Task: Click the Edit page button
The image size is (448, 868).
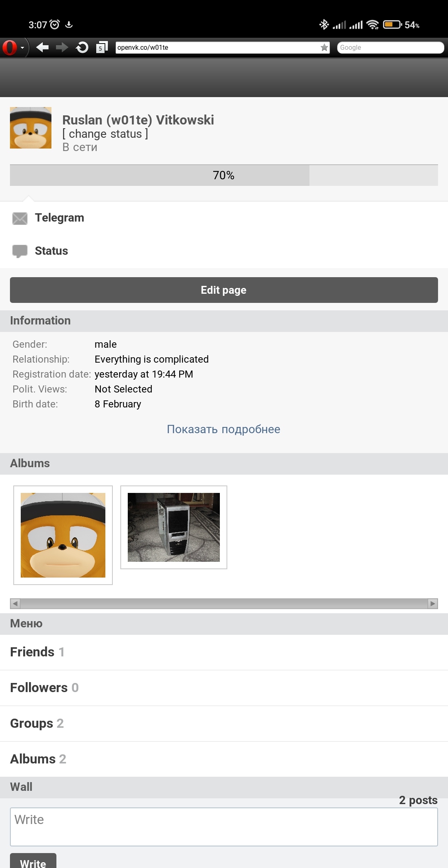Action: tap(224, 290)
